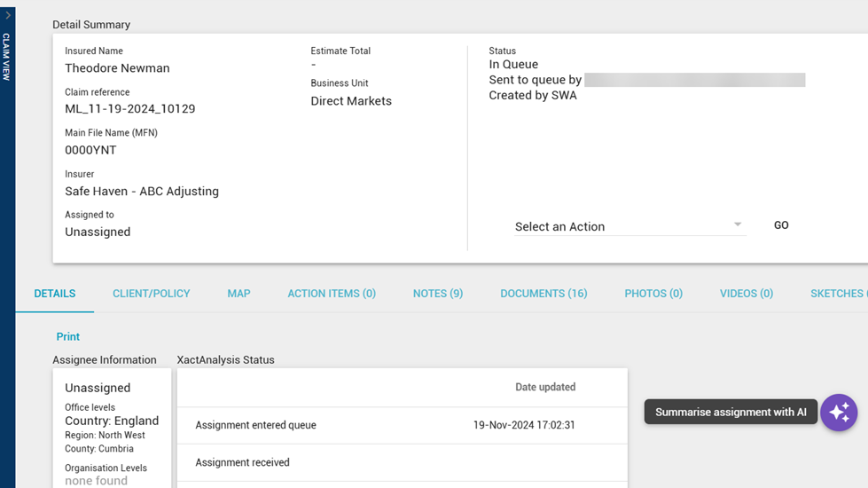
Task: Open the Action Items (0) tab
Action: coord(332,294)
